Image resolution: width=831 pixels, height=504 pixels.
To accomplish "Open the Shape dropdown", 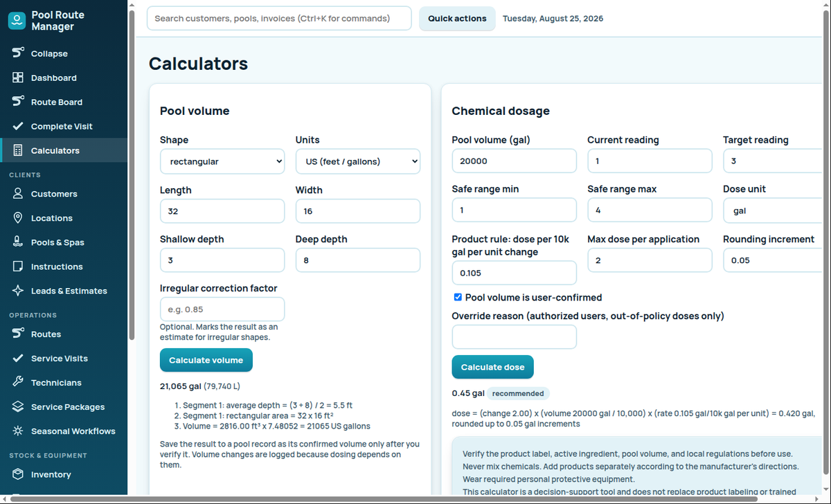I will click(x=222, y=161).
